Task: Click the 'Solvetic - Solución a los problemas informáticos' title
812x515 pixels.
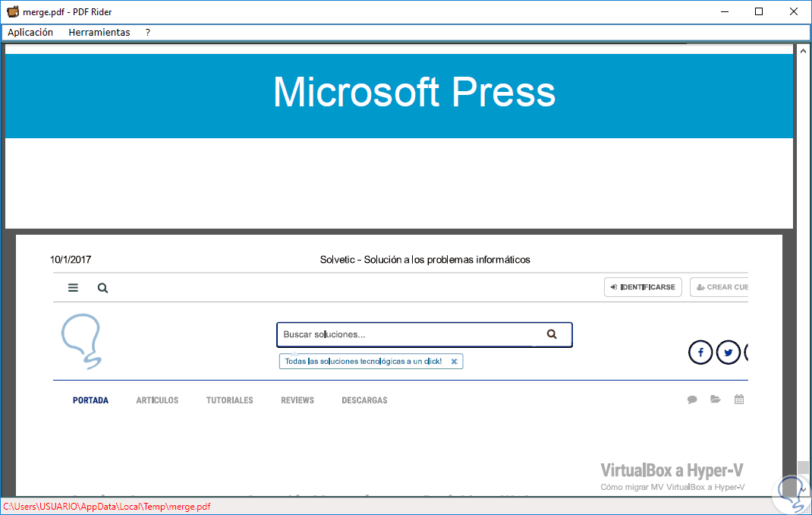Action: click(425, 260)
